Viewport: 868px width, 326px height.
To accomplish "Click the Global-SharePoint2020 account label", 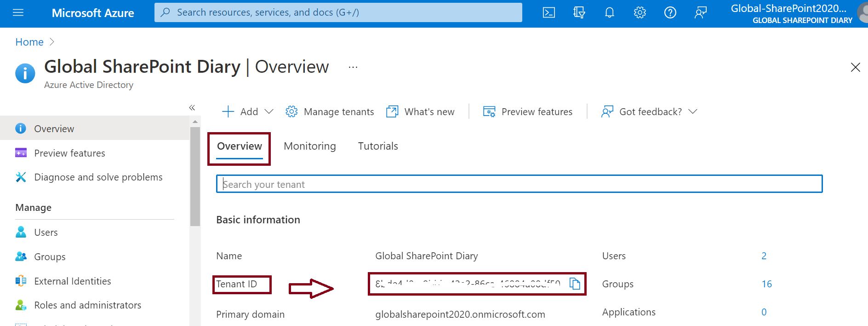I will point(788,8).
